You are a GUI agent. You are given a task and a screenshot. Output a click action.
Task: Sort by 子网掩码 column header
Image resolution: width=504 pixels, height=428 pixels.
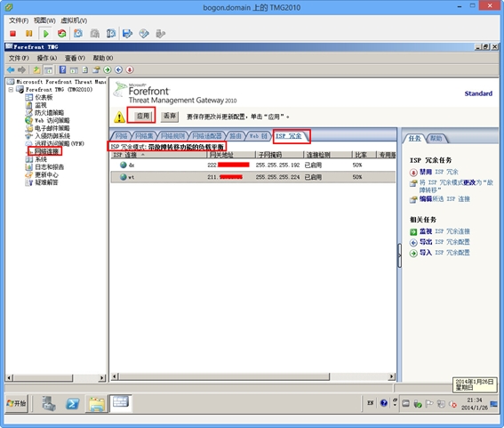coord(279,155)
